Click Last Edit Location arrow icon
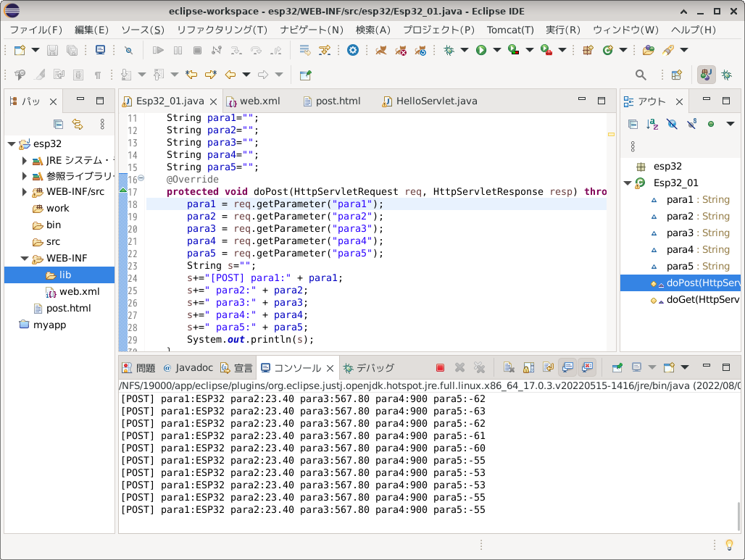745x560 pixels. [191, 75]
